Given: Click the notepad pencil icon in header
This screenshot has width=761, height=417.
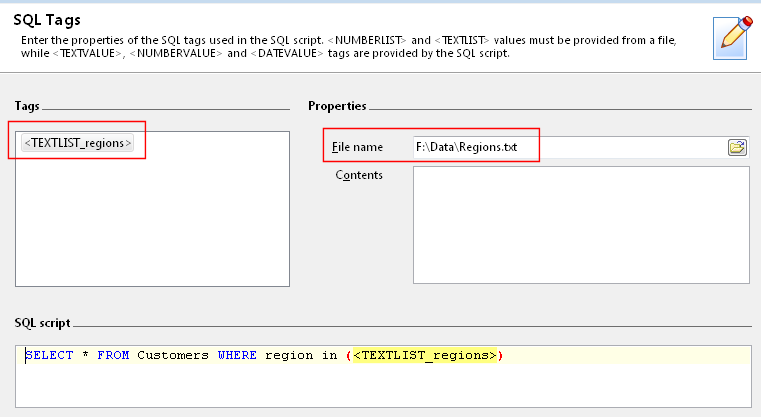Looking at the screenshot, I should (x=730, y=35).
